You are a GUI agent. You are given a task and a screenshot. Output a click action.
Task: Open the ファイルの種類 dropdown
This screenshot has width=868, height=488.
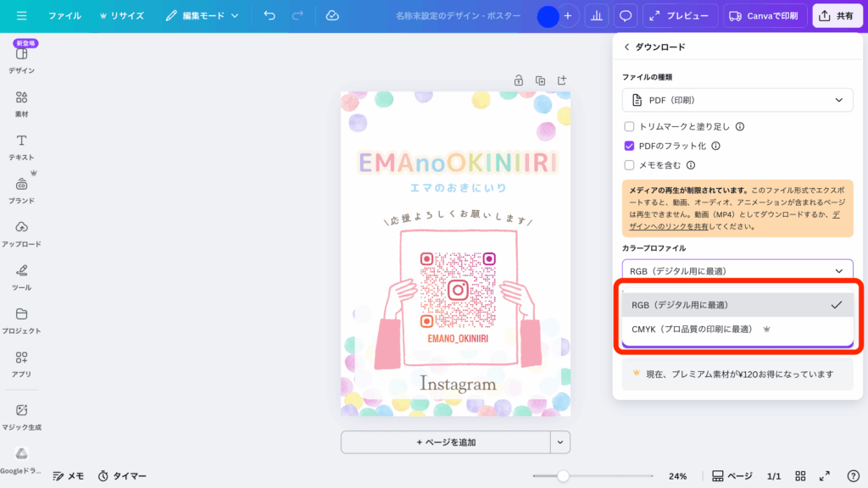pos(737,100)
